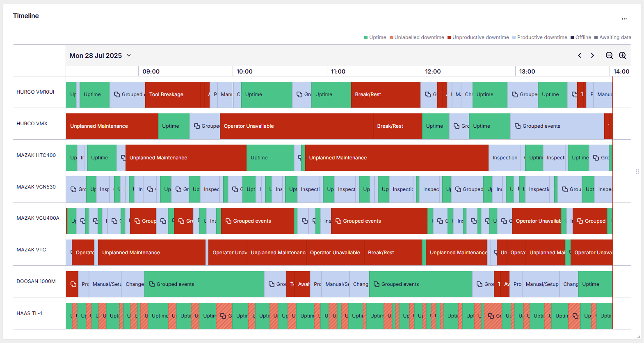Click Unplanned Maintenance block on HURCO VMX
Viewport: 644px width, 343px height.
coord(112,126)
